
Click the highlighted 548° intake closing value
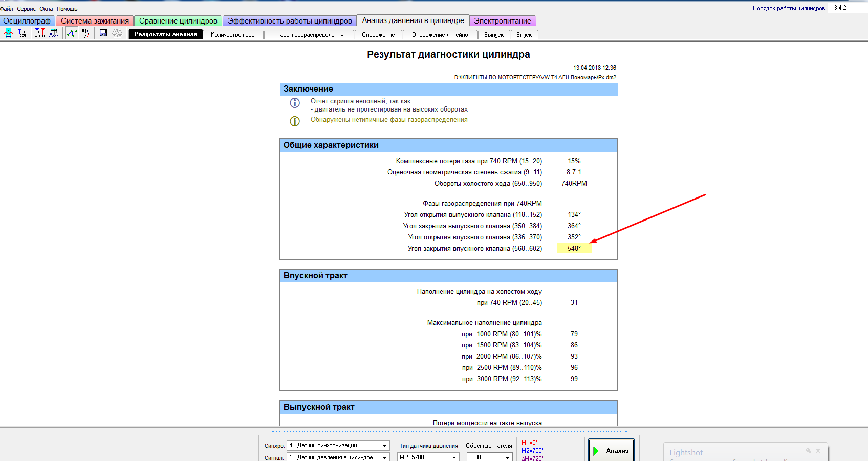[574, 248]
